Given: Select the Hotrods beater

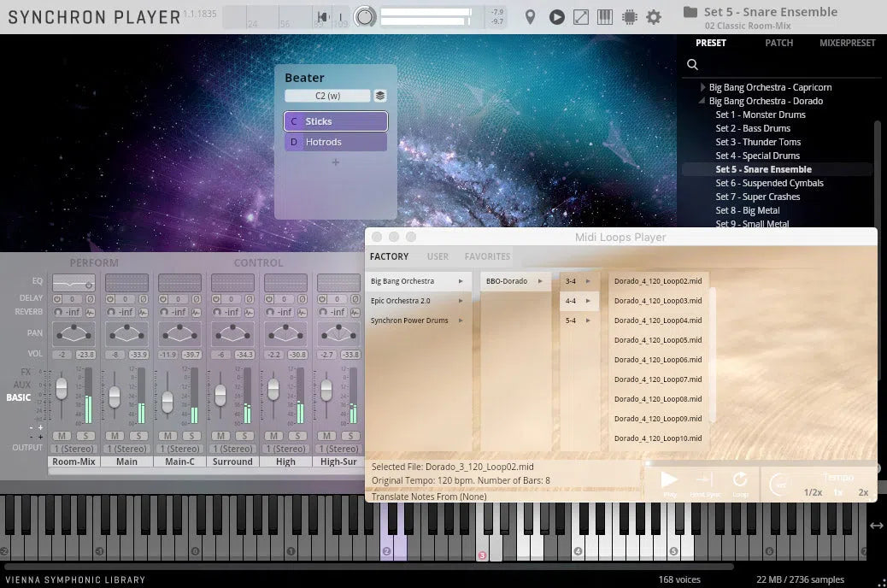Looking at the screenshot, I should pyautogui.click(x=336, y=142).
